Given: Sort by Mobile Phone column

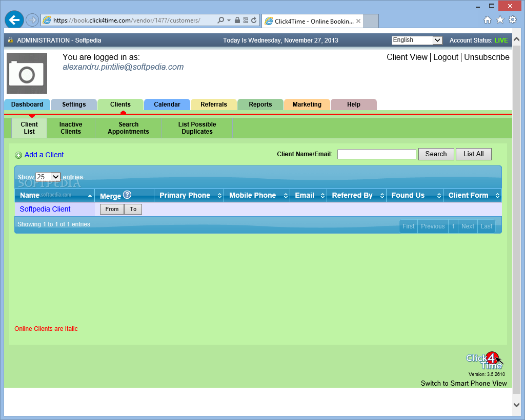Looking at the screenshot, I should click(257, 195).
